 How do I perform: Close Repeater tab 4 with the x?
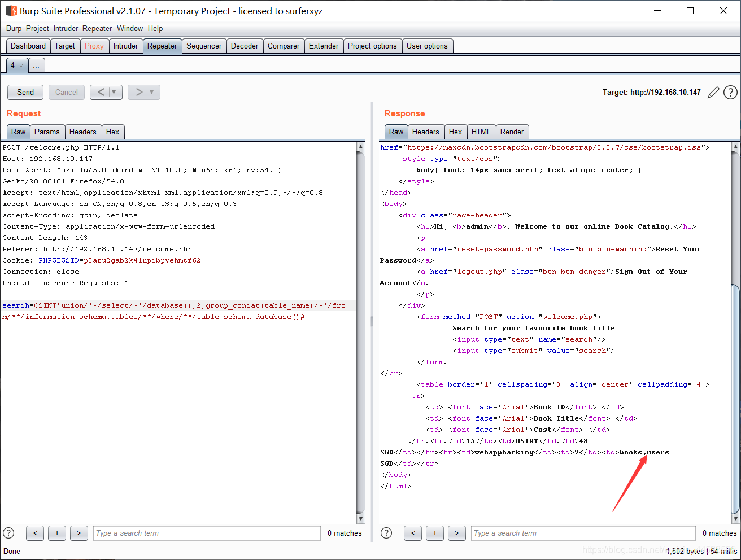[x=21, y=65]
